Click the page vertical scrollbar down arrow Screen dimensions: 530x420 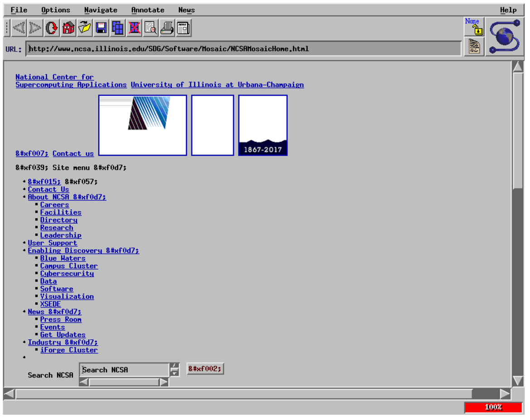[x=518, y=381]
